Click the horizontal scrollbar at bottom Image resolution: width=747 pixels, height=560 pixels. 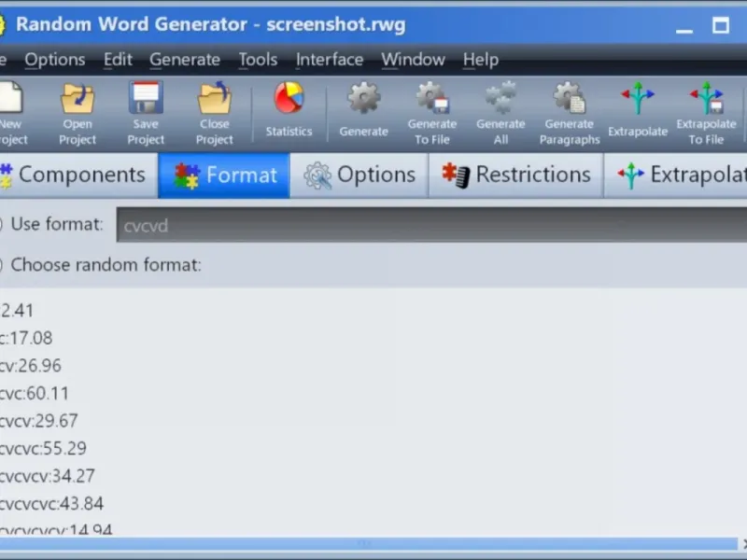coord(369,543)
